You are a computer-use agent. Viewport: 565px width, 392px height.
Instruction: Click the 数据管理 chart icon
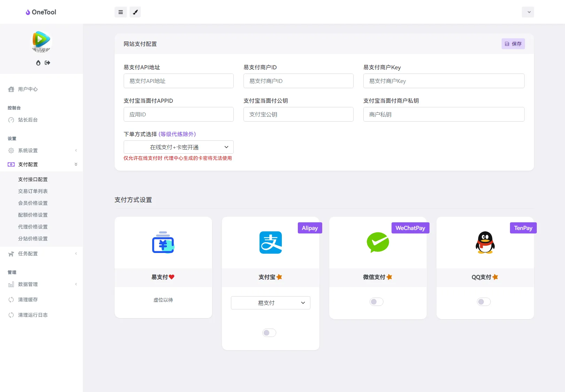tap(11, 284)
